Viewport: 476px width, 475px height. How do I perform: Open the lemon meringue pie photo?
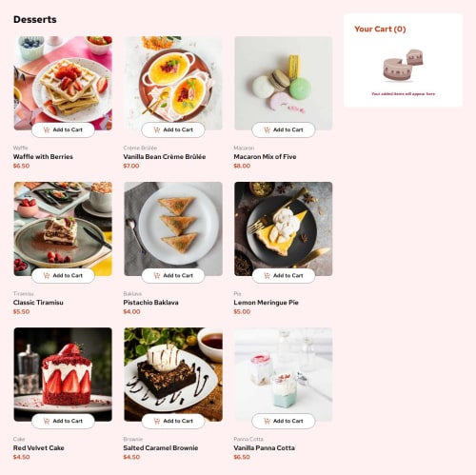click(x=284, y=228)
